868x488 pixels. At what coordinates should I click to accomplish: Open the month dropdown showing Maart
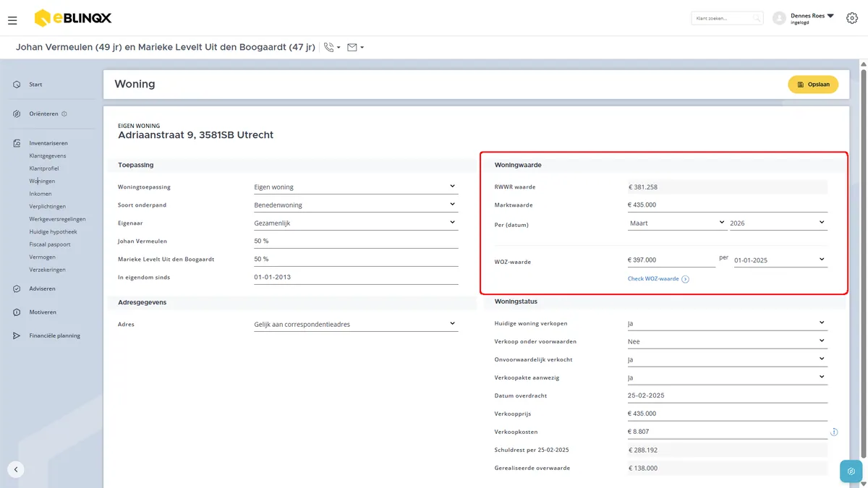(677, 223)
